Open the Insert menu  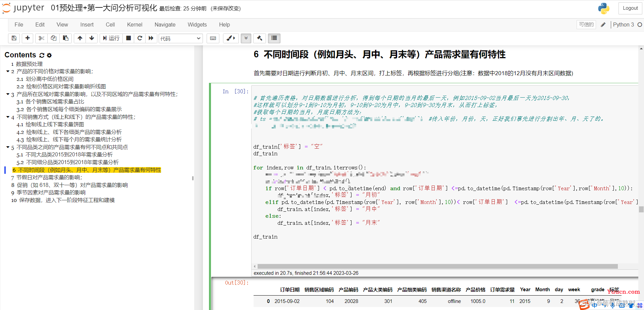coord(87,24)
